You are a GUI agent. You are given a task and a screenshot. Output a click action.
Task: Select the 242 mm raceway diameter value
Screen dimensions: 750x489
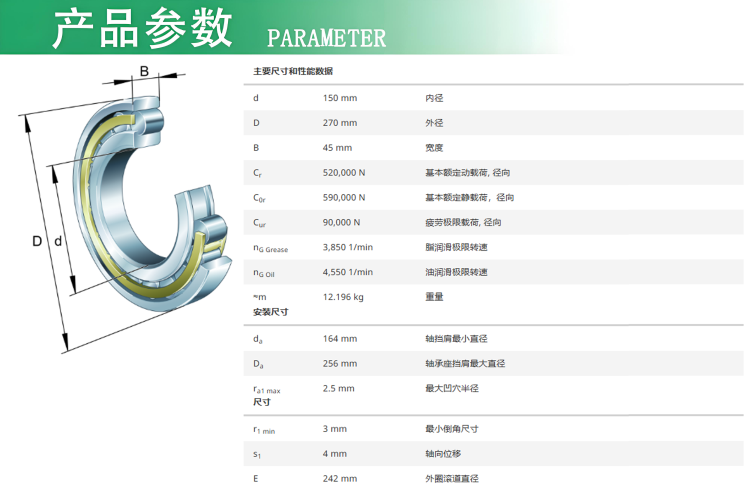[x=340, y=479]
